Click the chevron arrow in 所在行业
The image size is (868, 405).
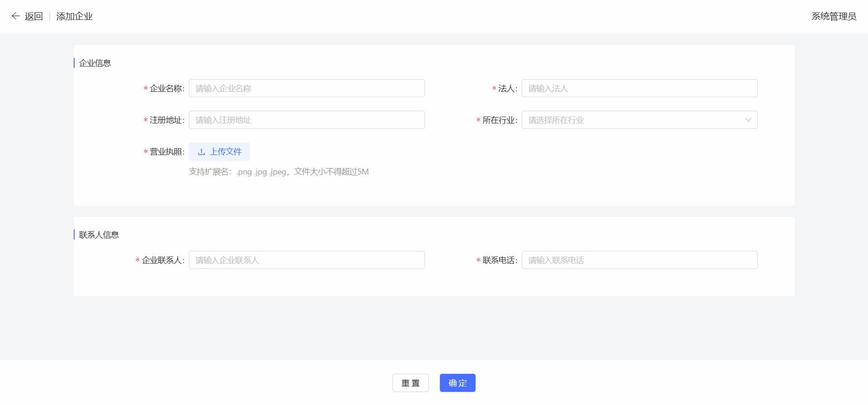pyautogui.click(x=748, y=120)
